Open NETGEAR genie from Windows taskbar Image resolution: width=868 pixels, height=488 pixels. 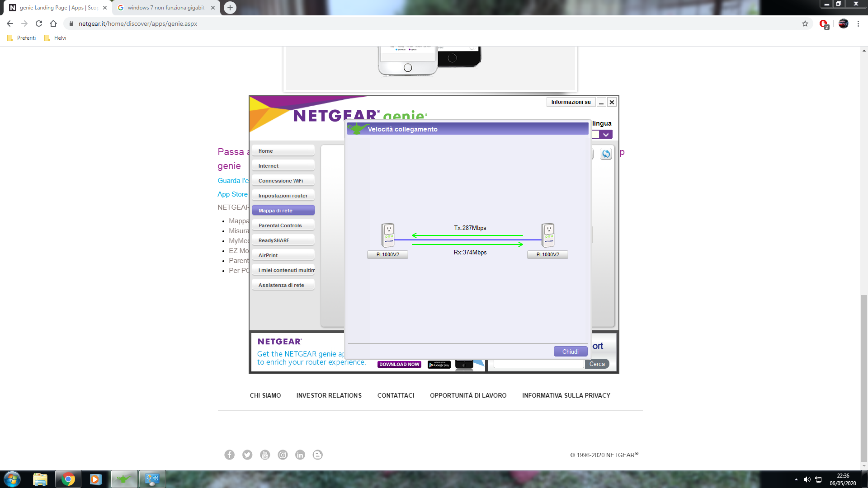(124, 479)
